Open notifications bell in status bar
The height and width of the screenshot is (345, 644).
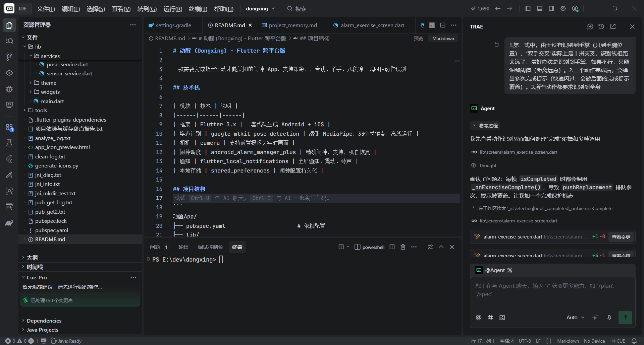pos(634,341)
